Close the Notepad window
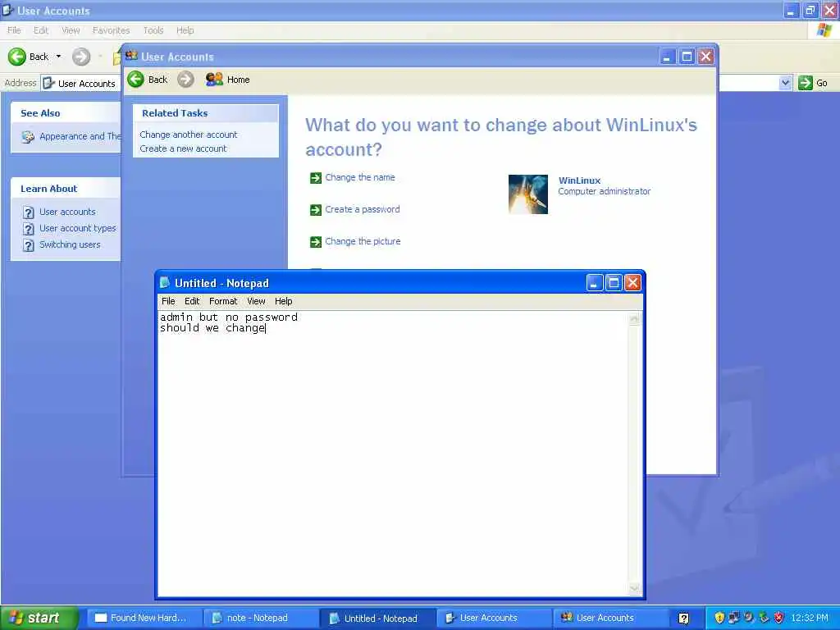The width and height of the screenshot is (840, 630). [632, 282]
